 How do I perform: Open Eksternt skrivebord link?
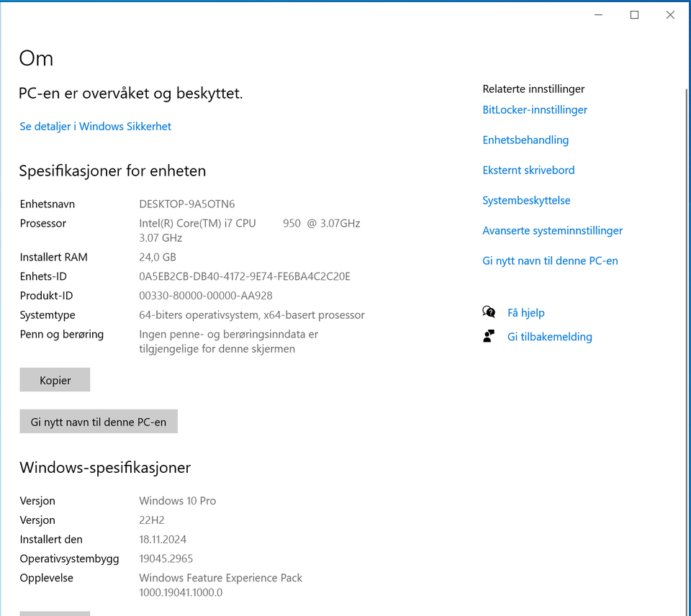pos(528,170)
